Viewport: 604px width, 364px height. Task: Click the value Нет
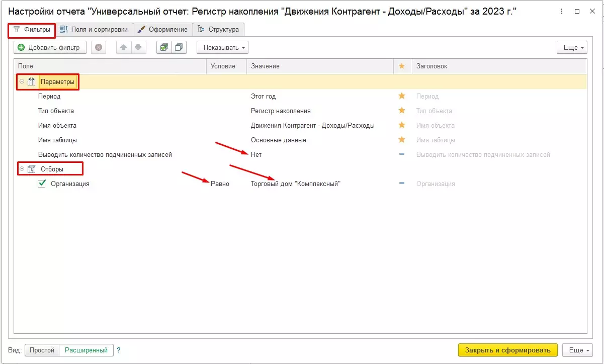pos(256,154)
